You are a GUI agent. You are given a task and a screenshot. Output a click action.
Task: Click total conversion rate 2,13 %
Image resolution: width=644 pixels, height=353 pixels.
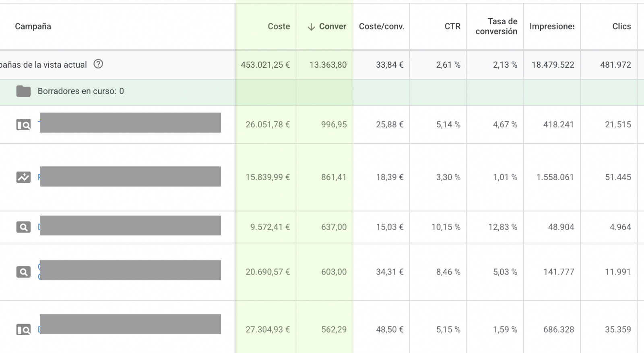(x=505, y=64)
